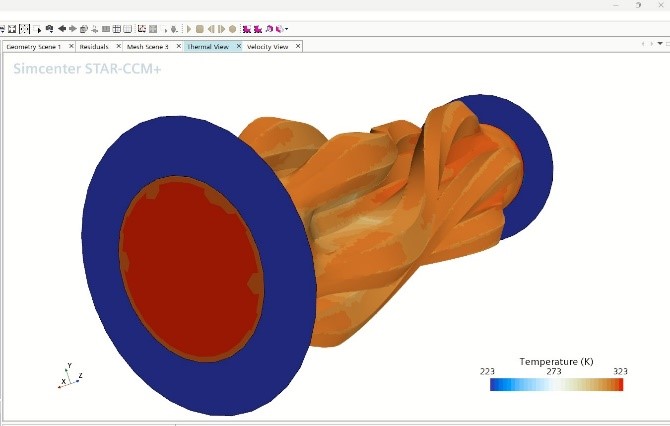This screenshot has width=670, height=426.
Task: Click the first icon in the top toolbar
Action: pos(4,29)
